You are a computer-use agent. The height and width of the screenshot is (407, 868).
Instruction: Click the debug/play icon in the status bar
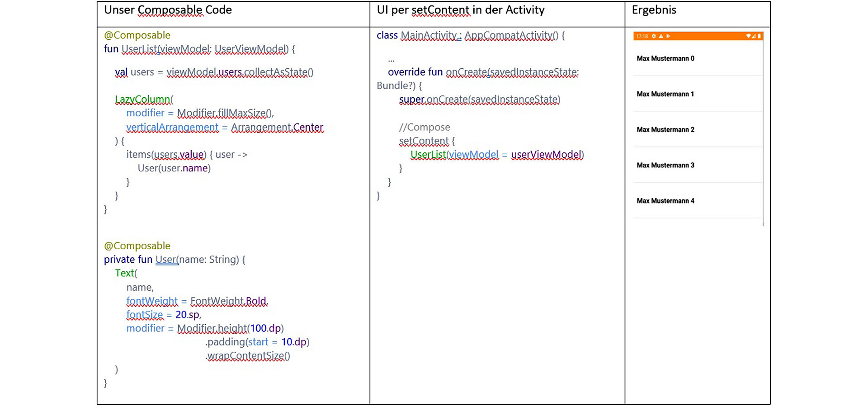pyautogui.click(x=669, y=36)
